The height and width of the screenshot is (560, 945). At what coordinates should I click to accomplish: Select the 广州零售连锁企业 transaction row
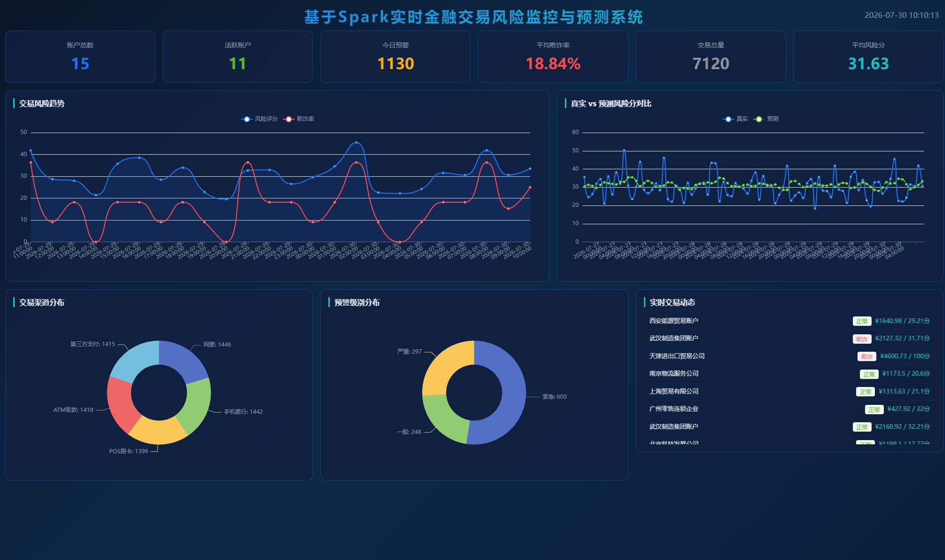(x=789, y=409)
